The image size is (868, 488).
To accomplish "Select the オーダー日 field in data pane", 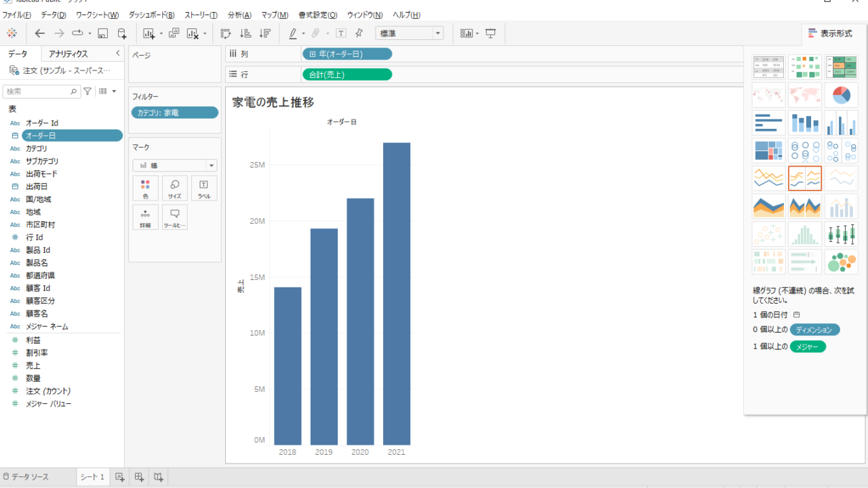I will [x=72, y=136].
